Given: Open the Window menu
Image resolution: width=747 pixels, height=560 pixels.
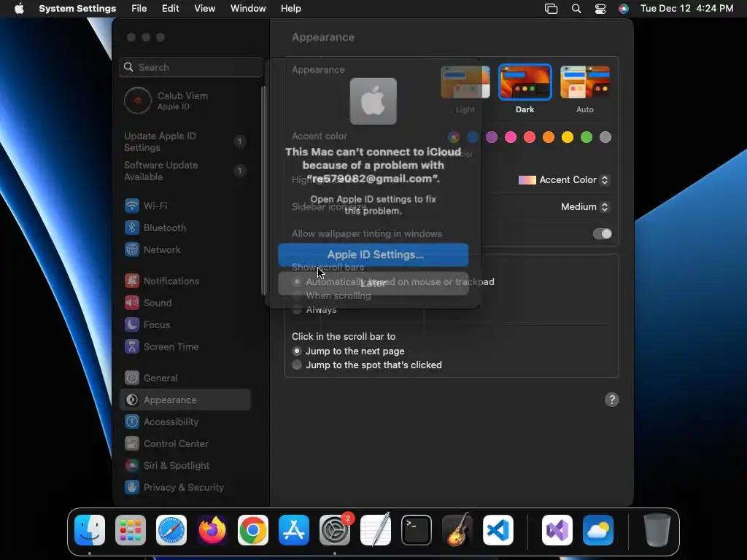Looking at the screenshot, I should pos(248,9).
